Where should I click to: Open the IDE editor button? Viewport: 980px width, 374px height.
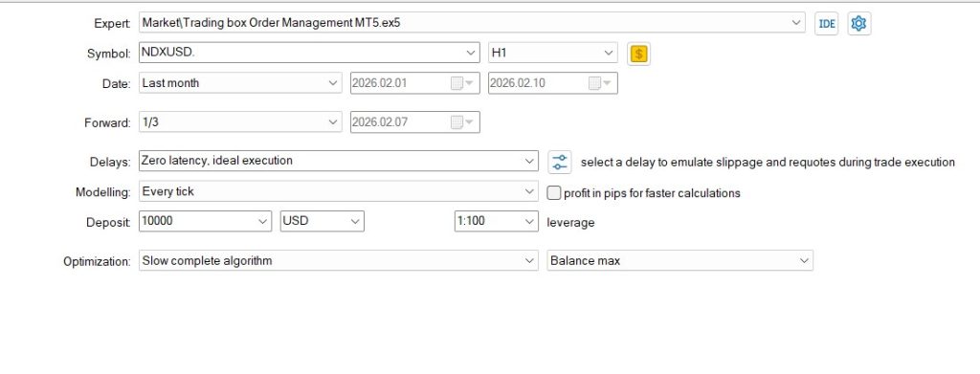(x=826, y=24)
